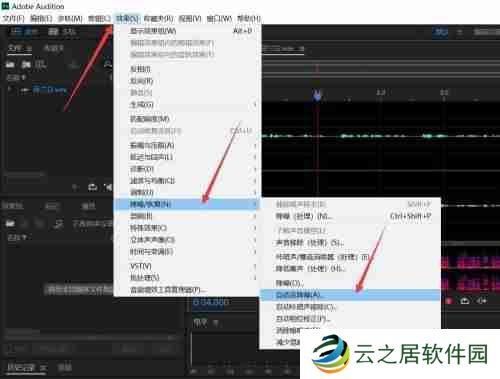Open the 剪辑(C) menu
Image resolution: width=500 pixels, height=379 pixels.
click(99, 19)
